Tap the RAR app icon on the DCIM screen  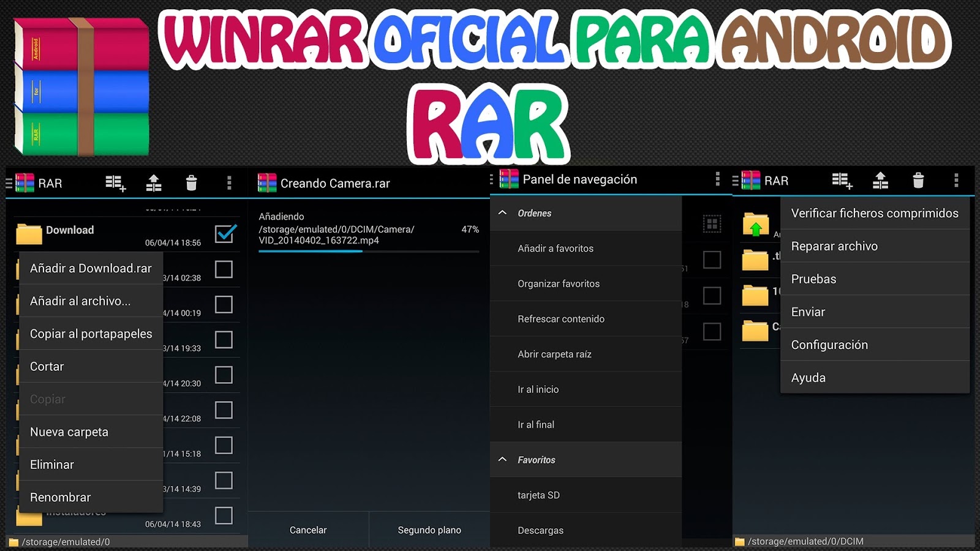point(751,181)
